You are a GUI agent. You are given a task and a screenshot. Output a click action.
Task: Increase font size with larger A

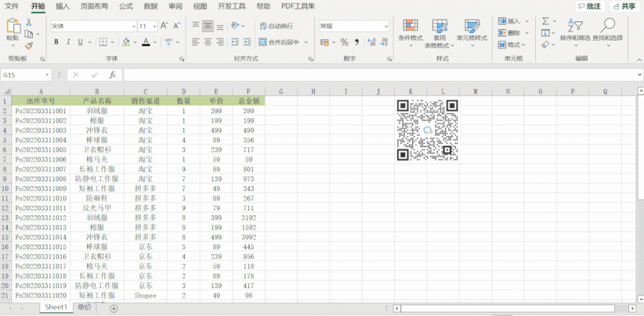click(165, 26)
